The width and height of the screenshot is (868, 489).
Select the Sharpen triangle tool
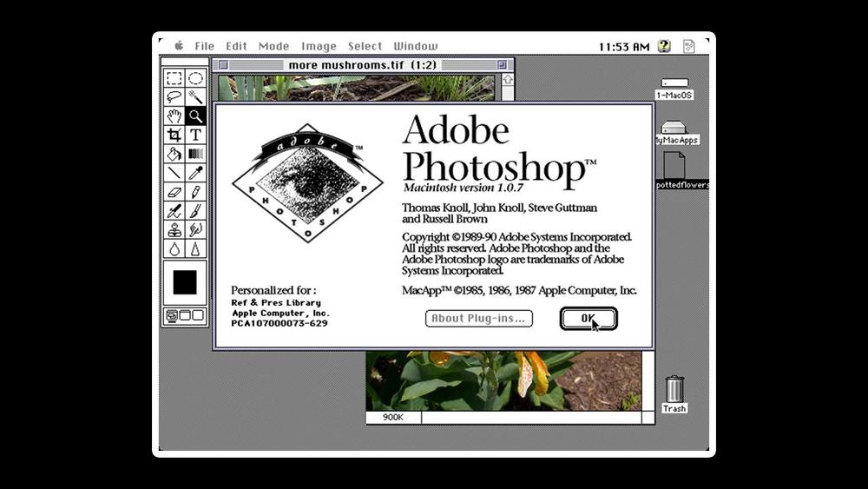point(195,248)
